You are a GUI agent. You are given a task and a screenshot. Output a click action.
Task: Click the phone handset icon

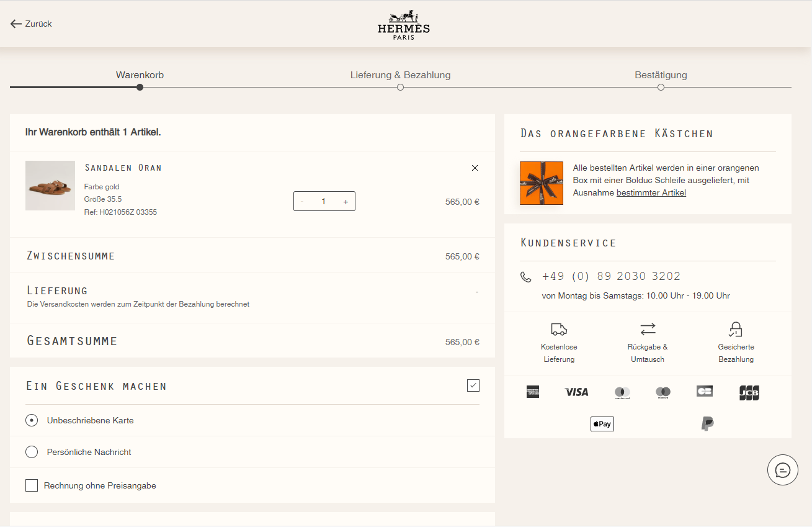click(x=526, y=277)
